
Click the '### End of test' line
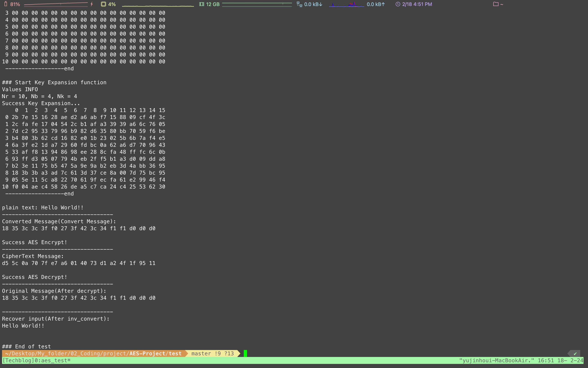click(x=27, y=347)
